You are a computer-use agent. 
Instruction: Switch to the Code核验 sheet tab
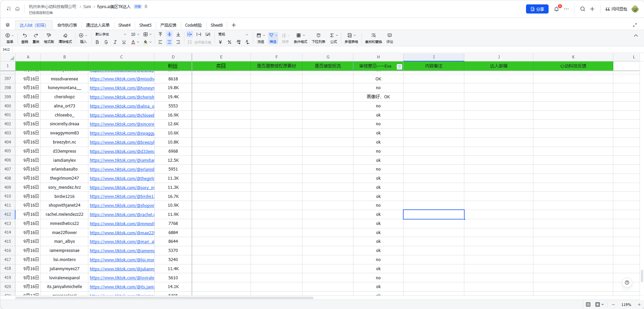pos(193,25)
